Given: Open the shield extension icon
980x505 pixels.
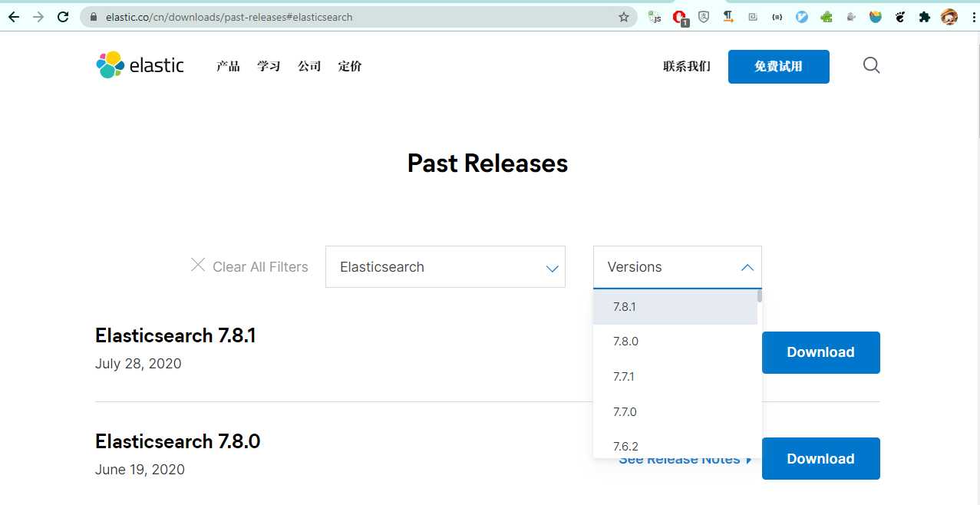Looking at the screenshot, I should (704, 17).
